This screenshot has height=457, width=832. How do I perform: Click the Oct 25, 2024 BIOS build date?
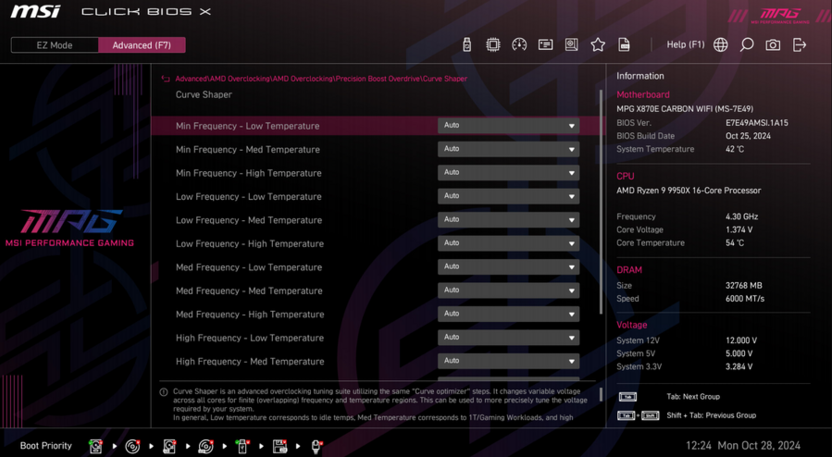point(748,136)
